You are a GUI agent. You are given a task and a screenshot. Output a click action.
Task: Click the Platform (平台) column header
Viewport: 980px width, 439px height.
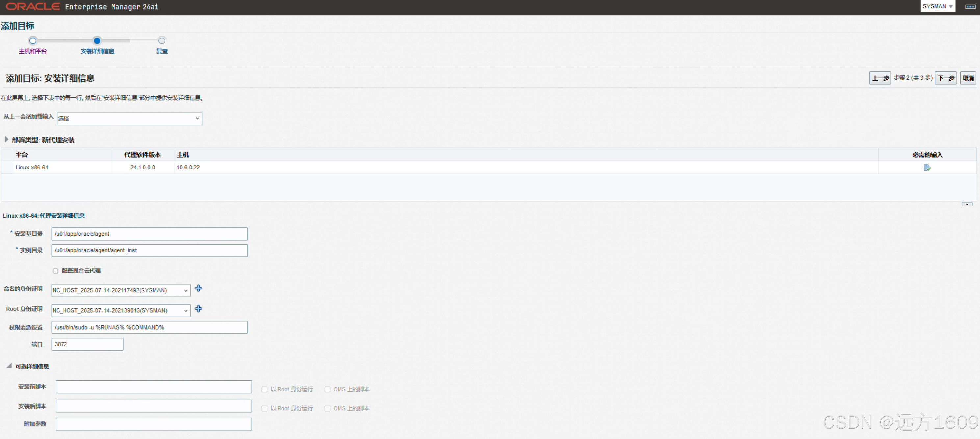click(x=62, y=155)
